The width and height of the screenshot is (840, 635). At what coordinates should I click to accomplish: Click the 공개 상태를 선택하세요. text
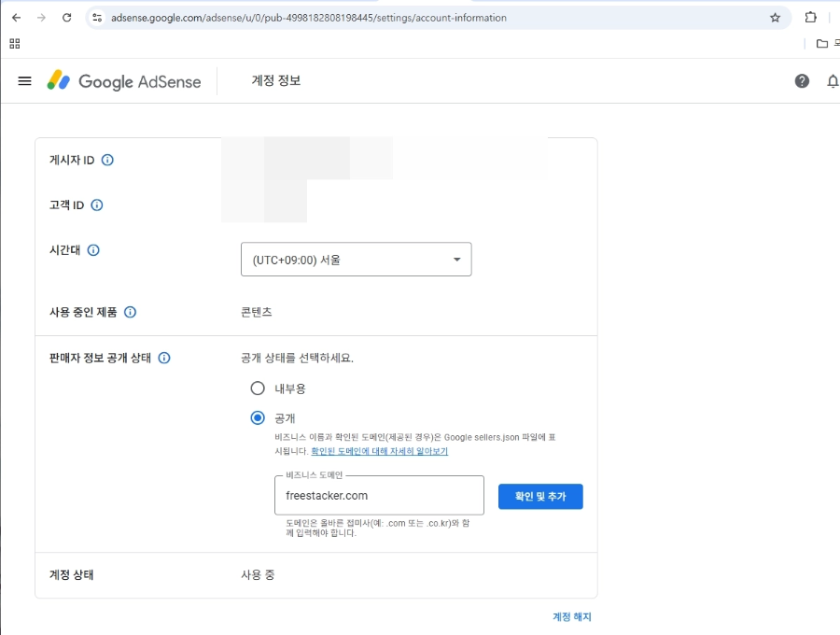[298, 358]
